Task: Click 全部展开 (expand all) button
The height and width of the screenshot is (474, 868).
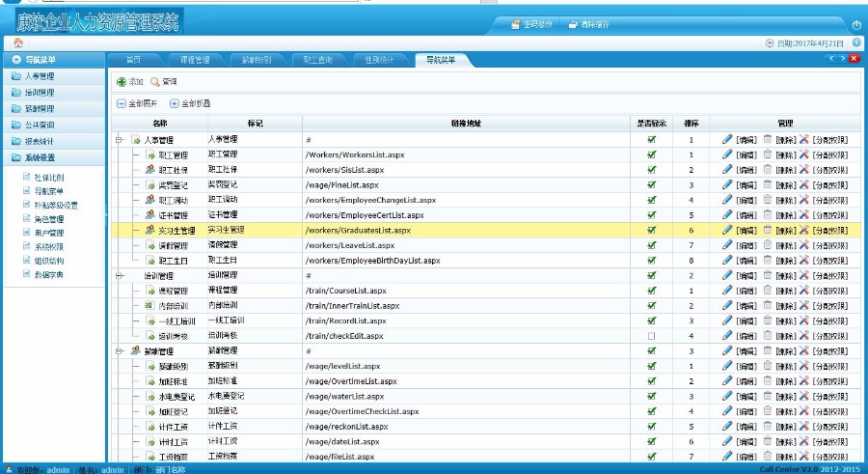Action: (x=137, y=103)
